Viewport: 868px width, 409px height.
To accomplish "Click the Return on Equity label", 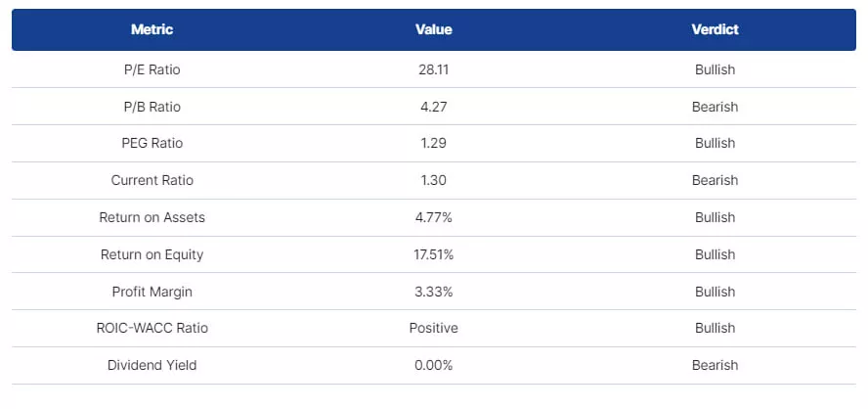I will pos(152,254).
